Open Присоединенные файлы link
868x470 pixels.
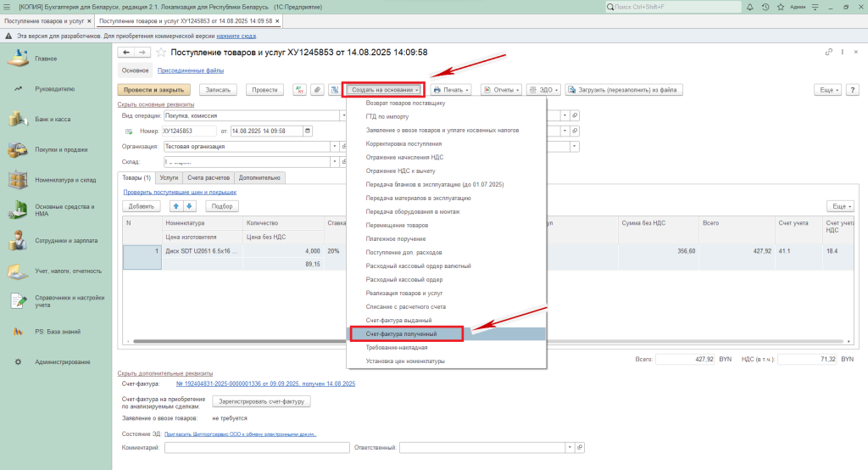point(191,70)
